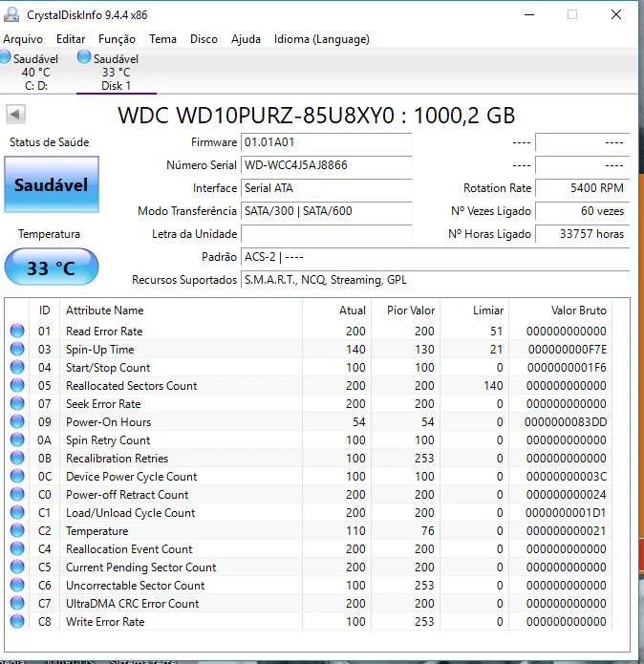The width and height of the screenshot is (644, 664).
Task: Click the Rotation Rate value 5400 RPM
Action: pos(582,188)
